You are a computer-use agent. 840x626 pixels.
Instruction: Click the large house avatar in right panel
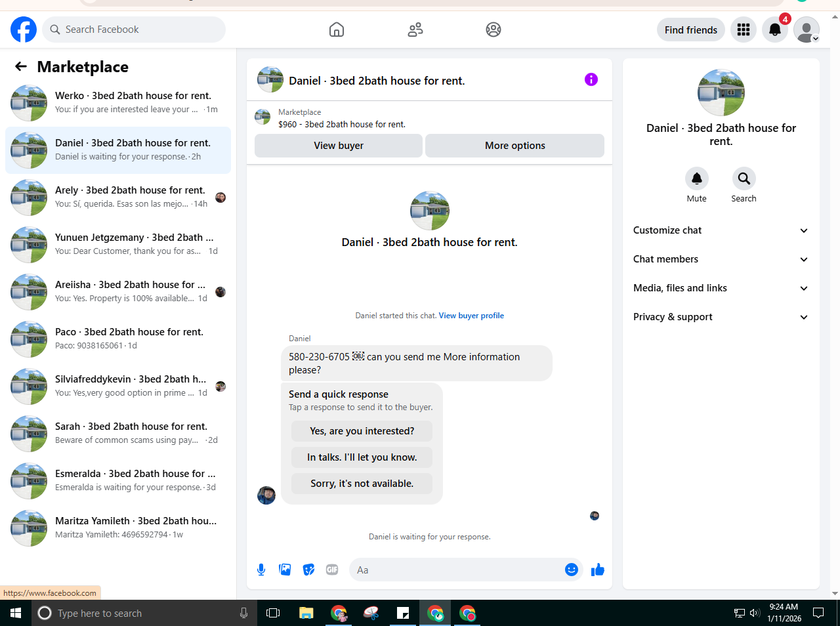click(x=721, y=93)
